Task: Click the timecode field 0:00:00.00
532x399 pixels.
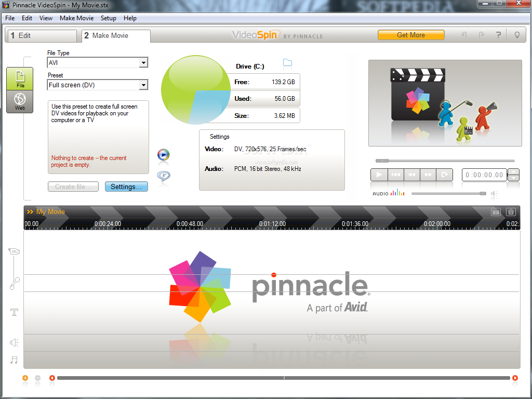Action: pyautogui.click(x=484, y=175)
